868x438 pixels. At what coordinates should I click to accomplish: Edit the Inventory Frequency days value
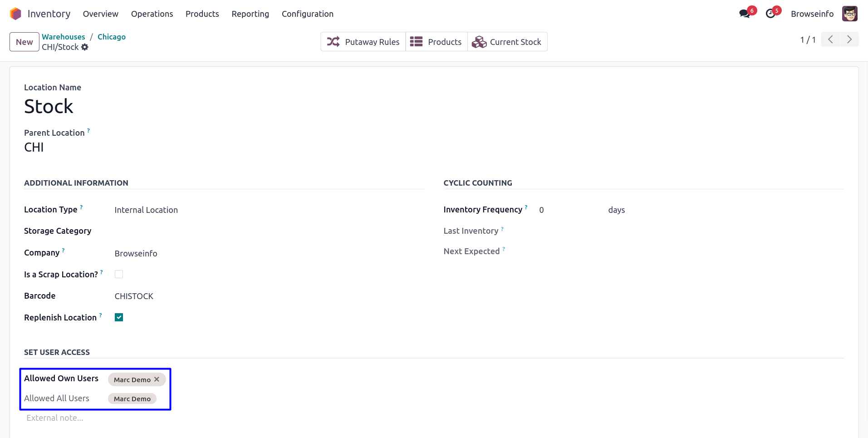(x=541, y=210)
